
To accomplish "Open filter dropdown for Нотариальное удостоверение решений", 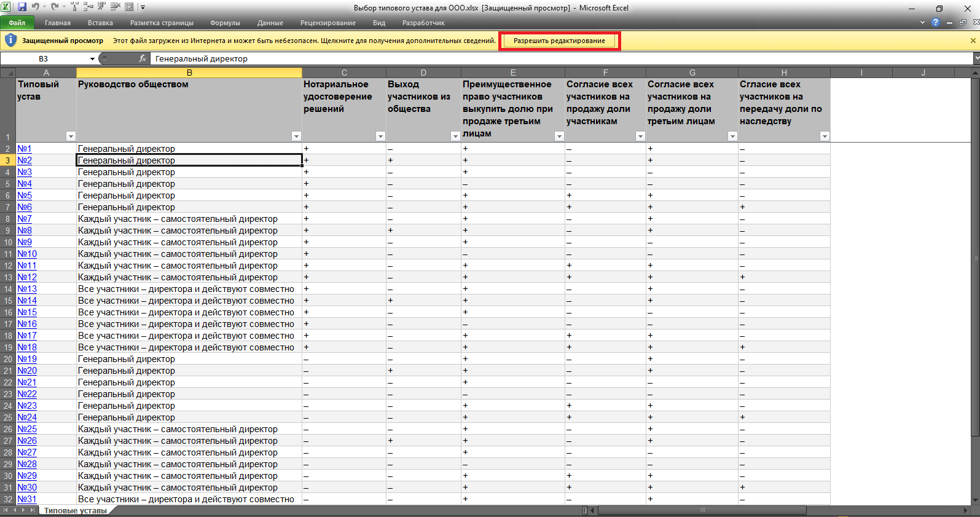I will [380, 136].
